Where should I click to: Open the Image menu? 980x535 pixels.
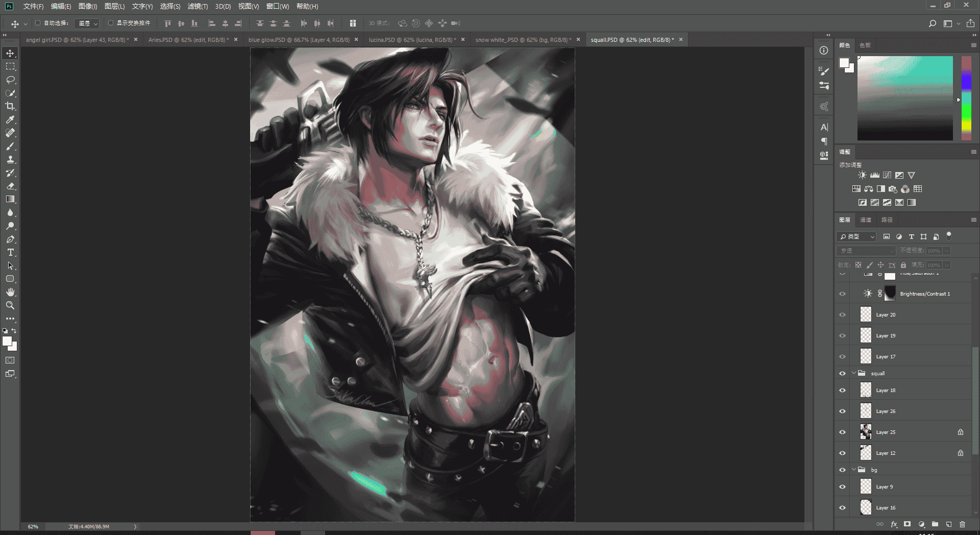(x=88, y=6)
